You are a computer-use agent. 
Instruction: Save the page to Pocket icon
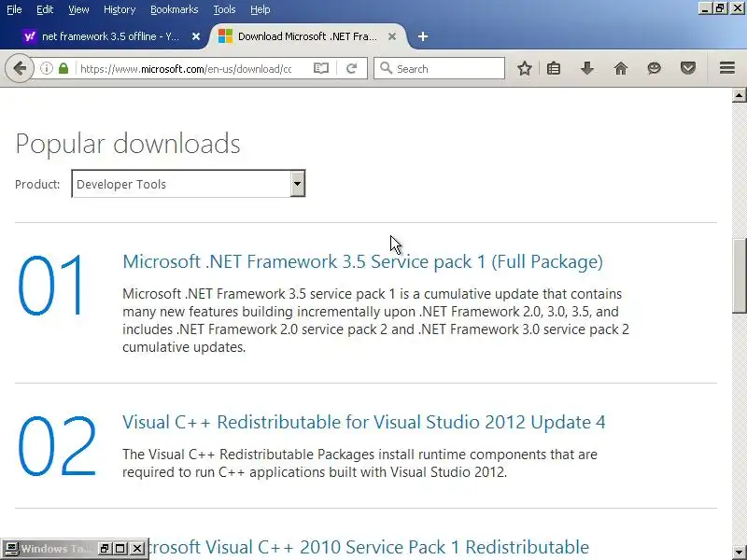688,68
